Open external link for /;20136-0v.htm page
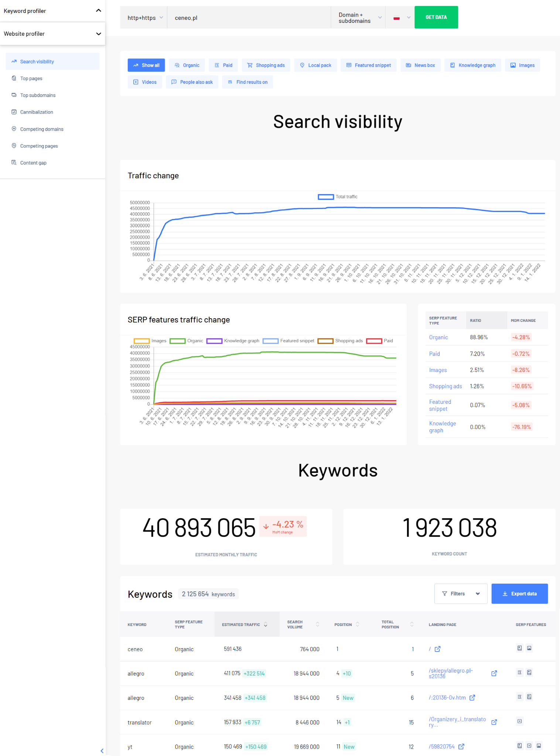This screenshot has width=560, height=756. coord(472,698)
